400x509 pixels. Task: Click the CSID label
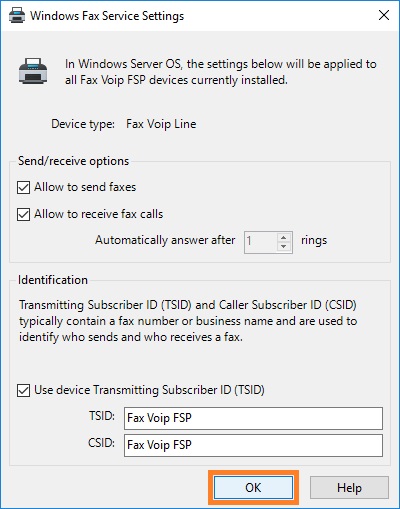pyautogui.click(x=101, y=443)
